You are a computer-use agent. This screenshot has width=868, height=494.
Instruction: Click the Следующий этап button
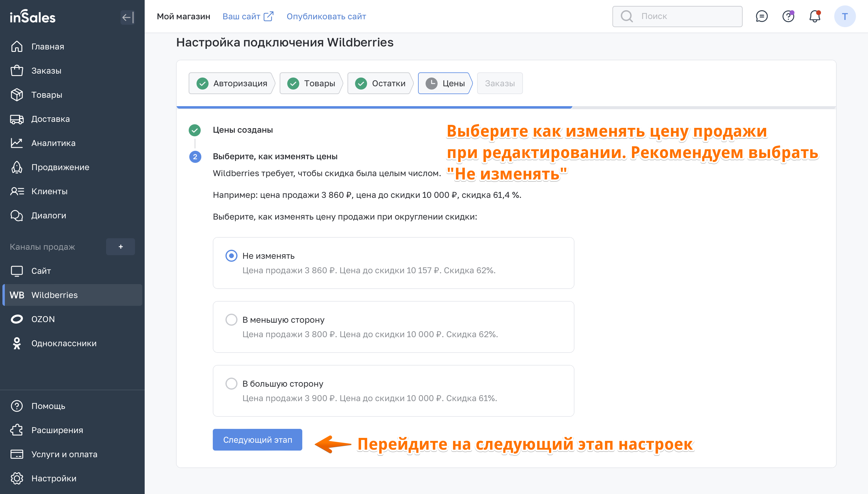(257, 439)
